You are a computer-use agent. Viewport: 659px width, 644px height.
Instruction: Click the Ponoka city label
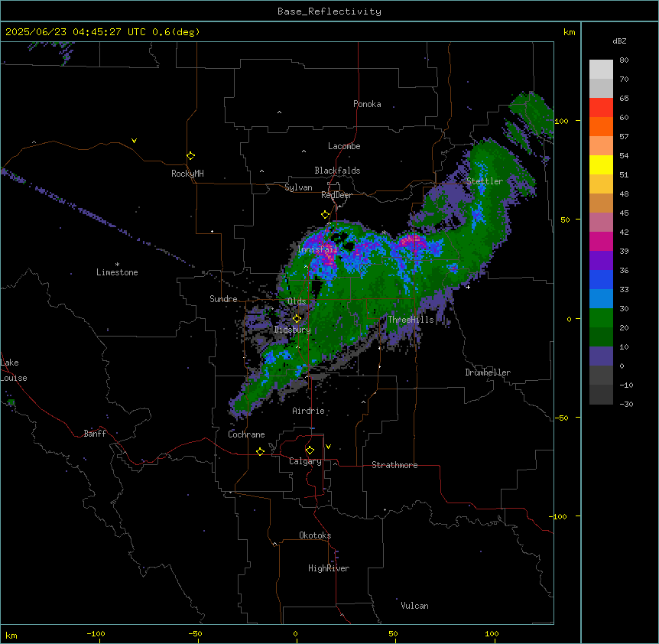(x=367, y=104)
